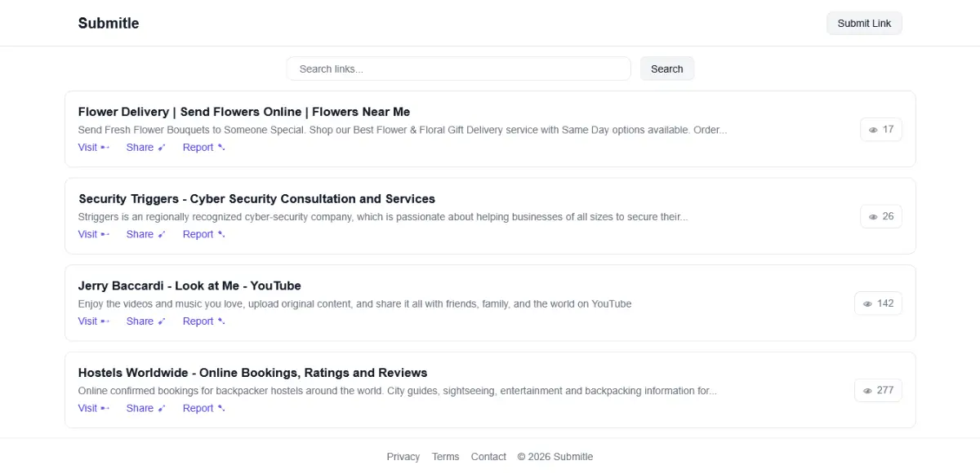Click the eye icon showing 142 views

point(867,303)
